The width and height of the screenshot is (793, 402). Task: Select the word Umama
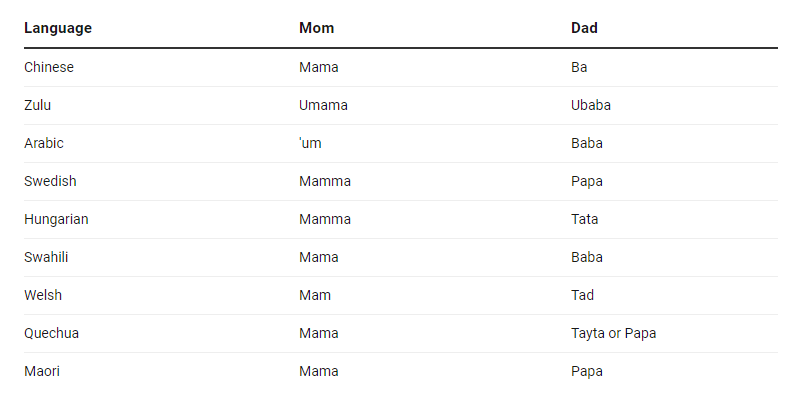pyautogui.click(x=323, y=105)
